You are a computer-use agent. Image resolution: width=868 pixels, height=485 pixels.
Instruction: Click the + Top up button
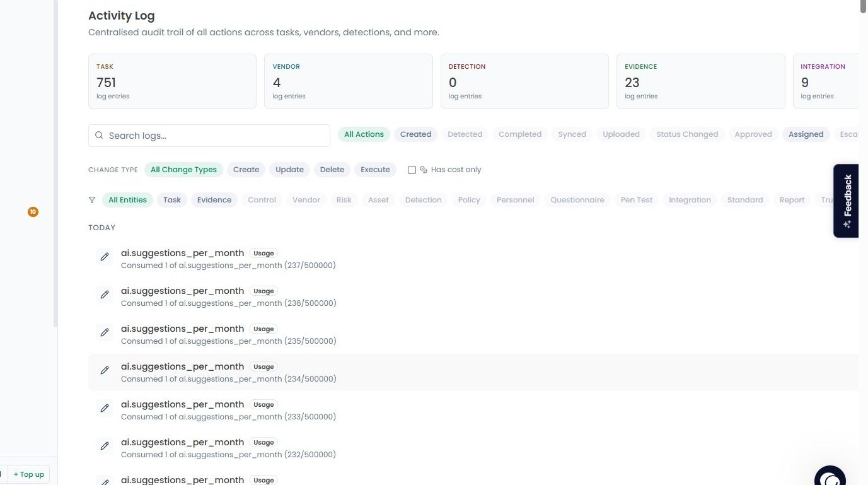pyautogui.click(x=29, y=474)
